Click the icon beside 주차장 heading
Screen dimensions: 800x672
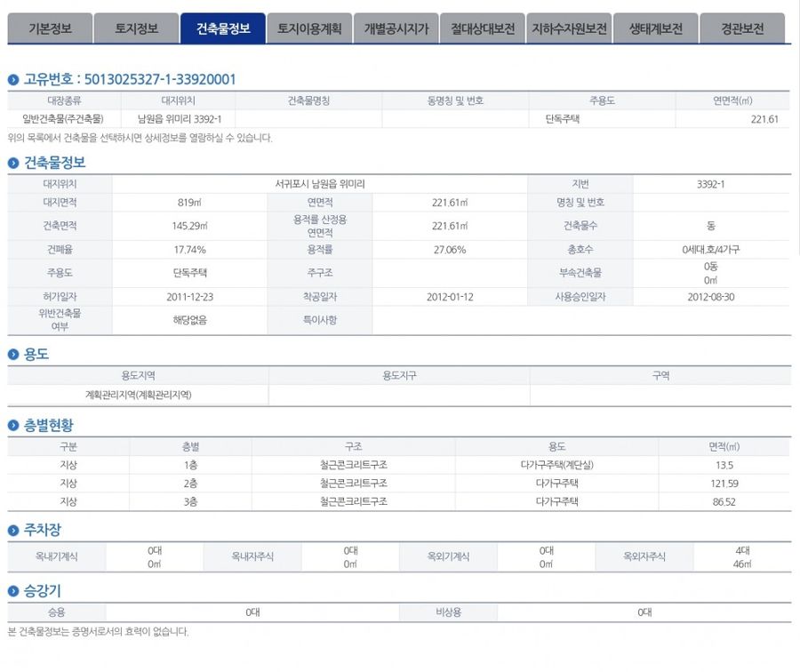coord(13,531)
